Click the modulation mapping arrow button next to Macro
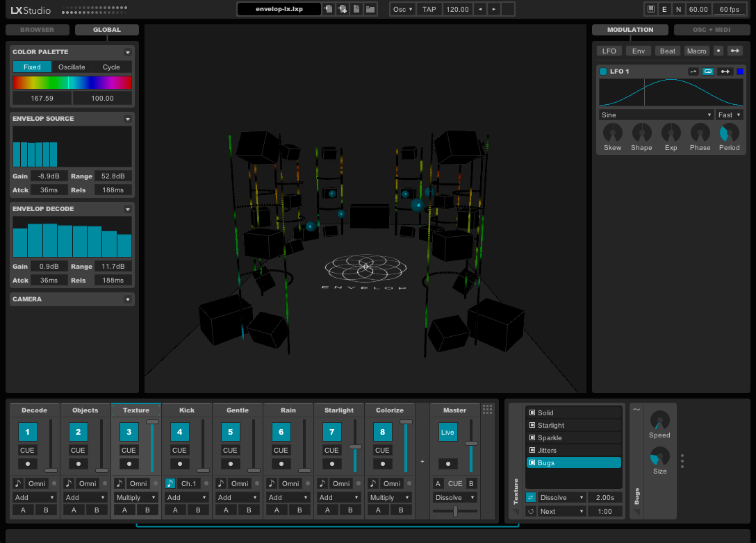Image resolution: width=756 pixels, height=543 pixels. tap(734, 51)
